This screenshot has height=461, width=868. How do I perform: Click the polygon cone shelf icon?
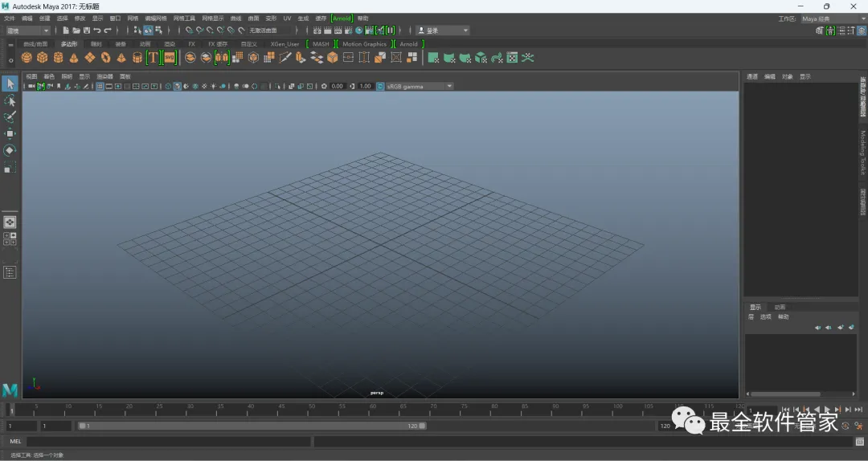coord(74,58)
